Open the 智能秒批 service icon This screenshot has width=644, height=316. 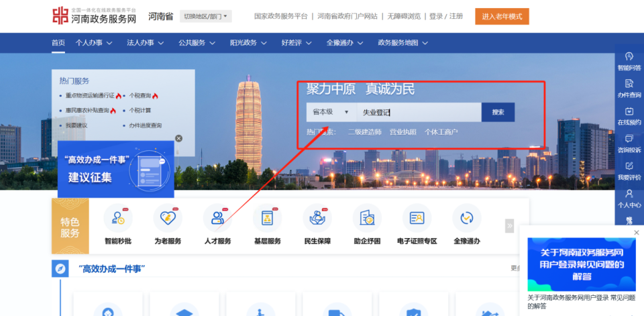118,218
